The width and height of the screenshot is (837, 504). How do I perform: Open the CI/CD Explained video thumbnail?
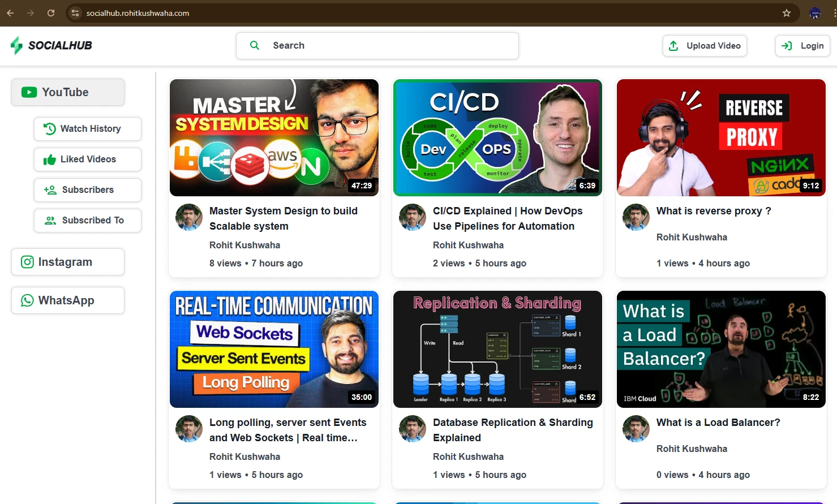pos(497,137)
